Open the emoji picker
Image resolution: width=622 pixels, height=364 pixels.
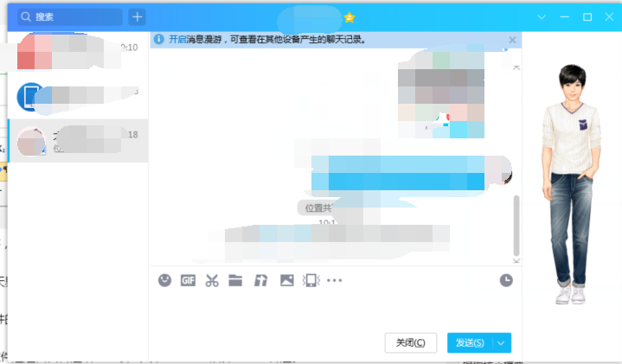point(164,280)
